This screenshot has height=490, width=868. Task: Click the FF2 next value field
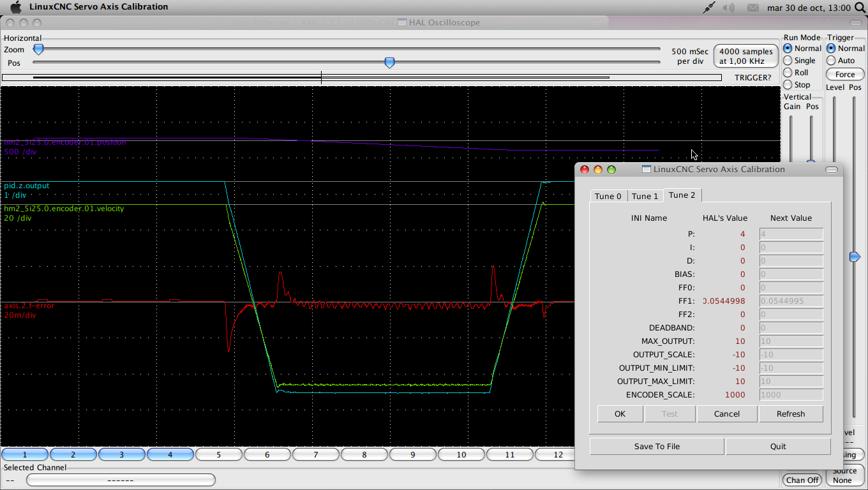tap(791, 315)
